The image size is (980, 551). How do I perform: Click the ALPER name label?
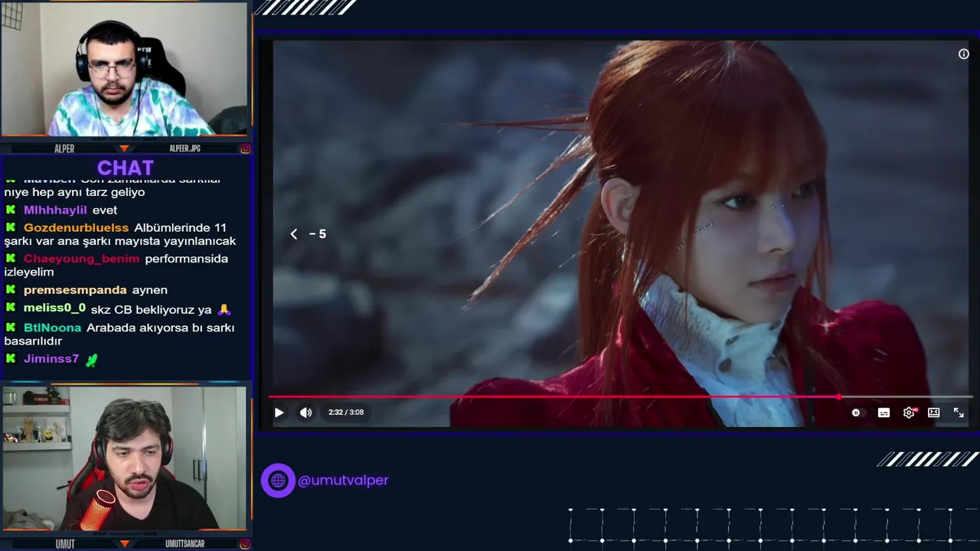tap(64, 148)
